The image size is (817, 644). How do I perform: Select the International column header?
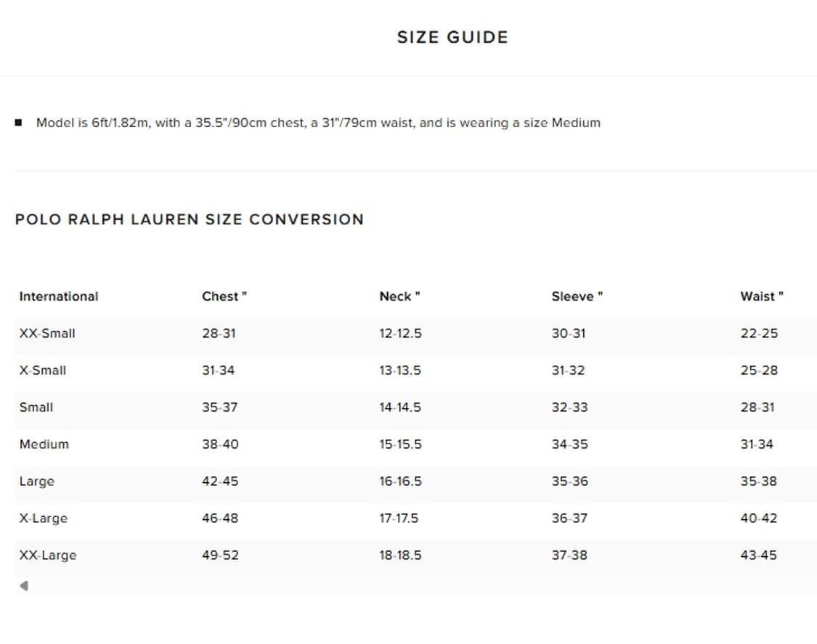point(59,296)
